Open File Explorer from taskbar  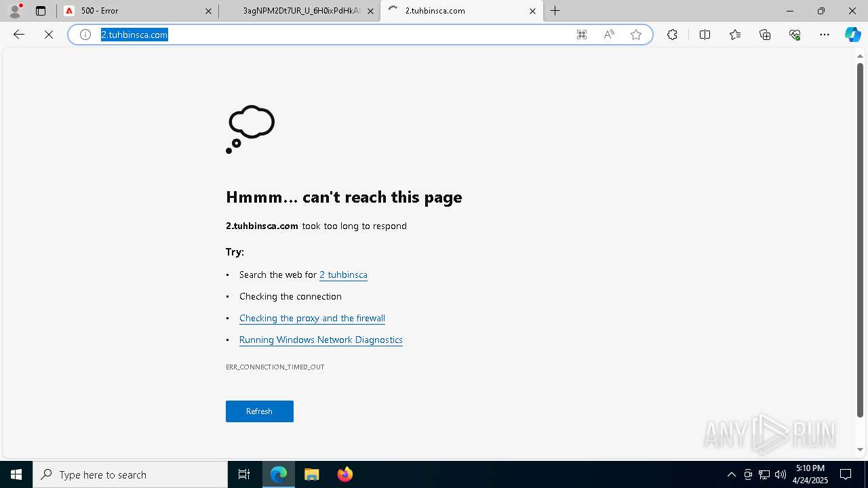click(x=311, y=474)
